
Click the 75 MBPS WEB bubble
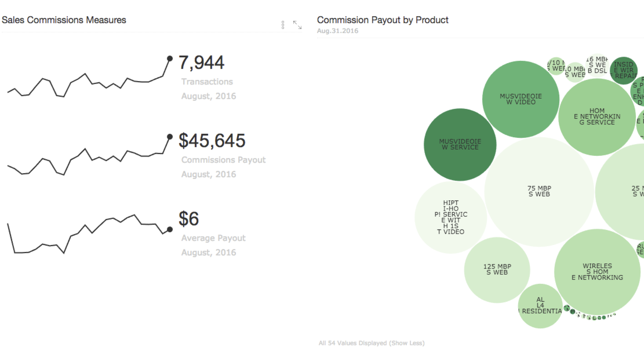[x=539, y=192]
